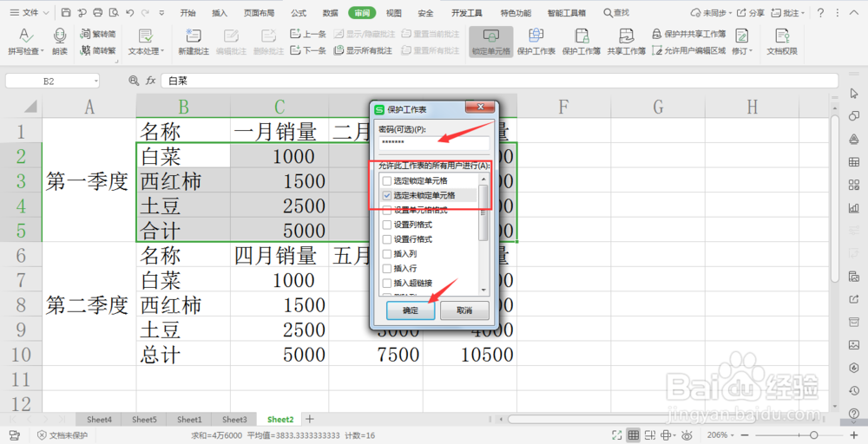The height and width of the screenshot is (444, 868).
Task: Open Print Preview from quick access toolbar
Action: coord(114,12)
